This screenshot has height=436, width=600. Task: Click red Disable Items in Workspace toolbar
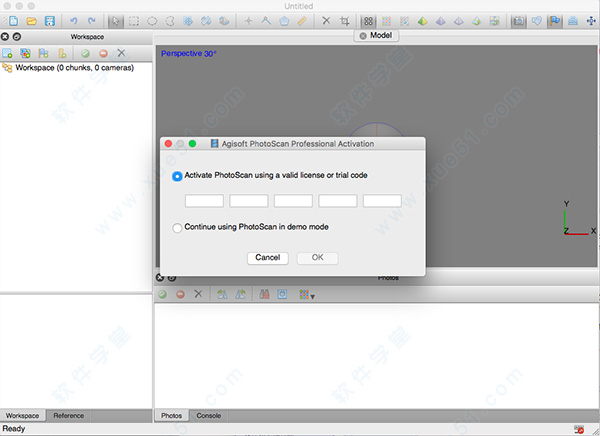pos(103,53)
